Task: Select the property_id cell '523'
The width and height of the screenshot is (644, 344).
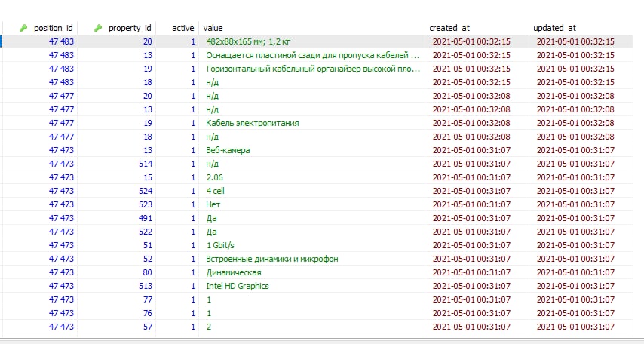Action: coord(116,204)
